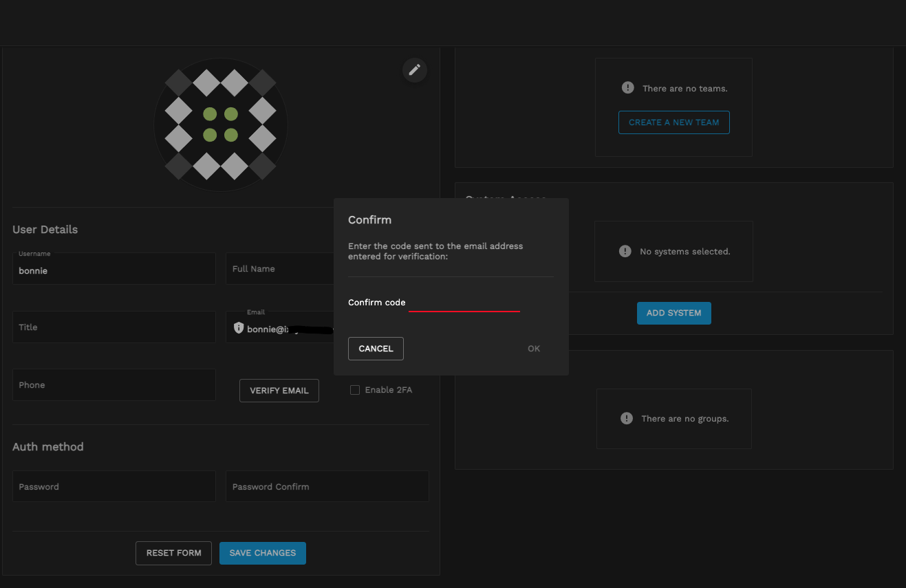Click the alert icon beside 'No systems selected'
This screenshot has width=906, height=588.
pyautogui.click(x=625, y=251)
